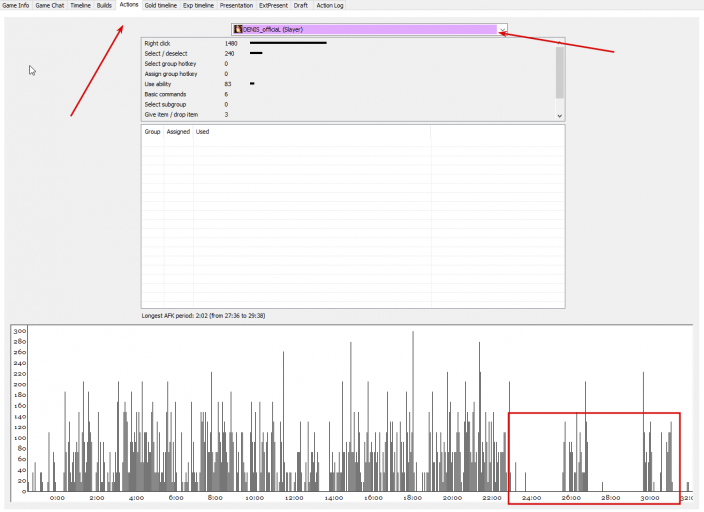This screenshot has height=512, width=704.
Task: Click the 240 select/deselect count value
Action: click(229, 53)
